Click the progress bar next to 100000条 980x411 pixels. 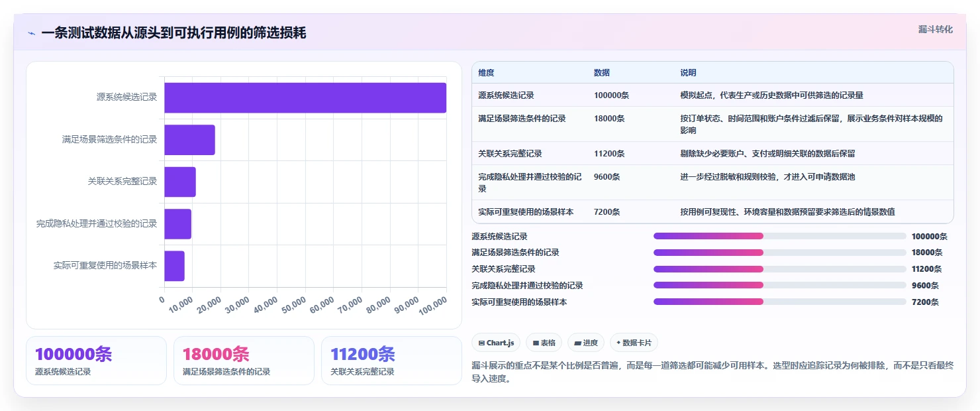779,236
